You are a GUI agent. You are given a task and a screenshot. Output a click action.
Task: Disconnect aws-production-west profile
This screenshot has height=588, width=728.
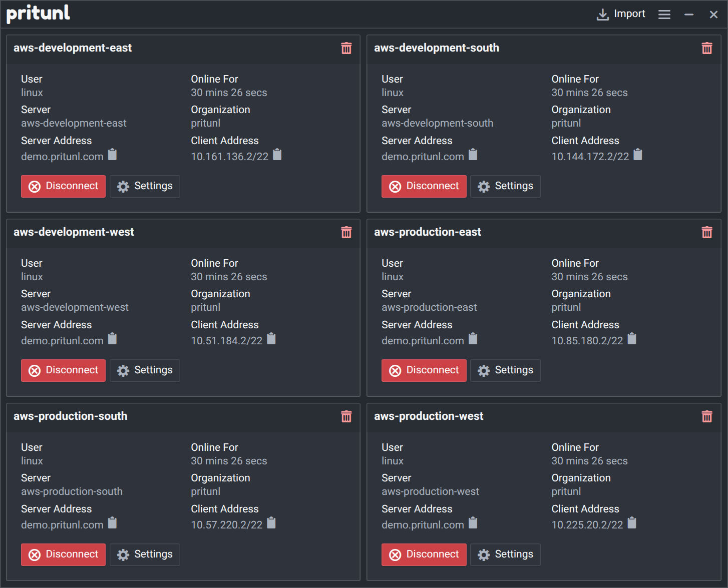(424, 554)
